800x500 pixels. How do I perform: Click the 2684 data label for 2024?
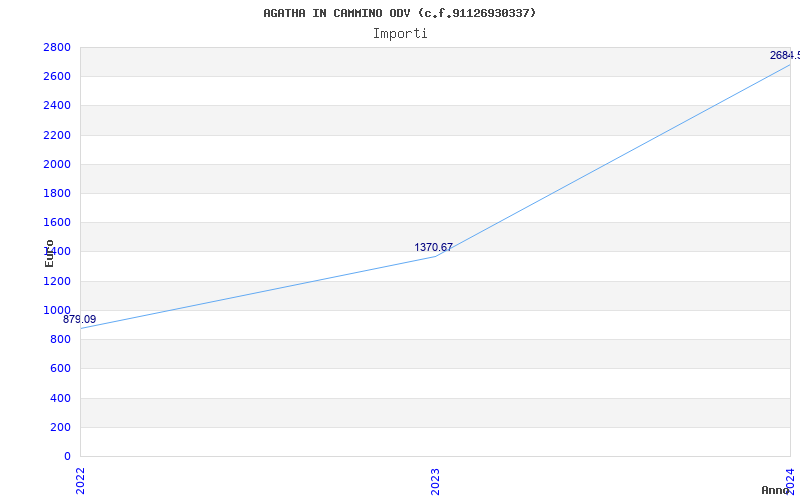(785, 55)
